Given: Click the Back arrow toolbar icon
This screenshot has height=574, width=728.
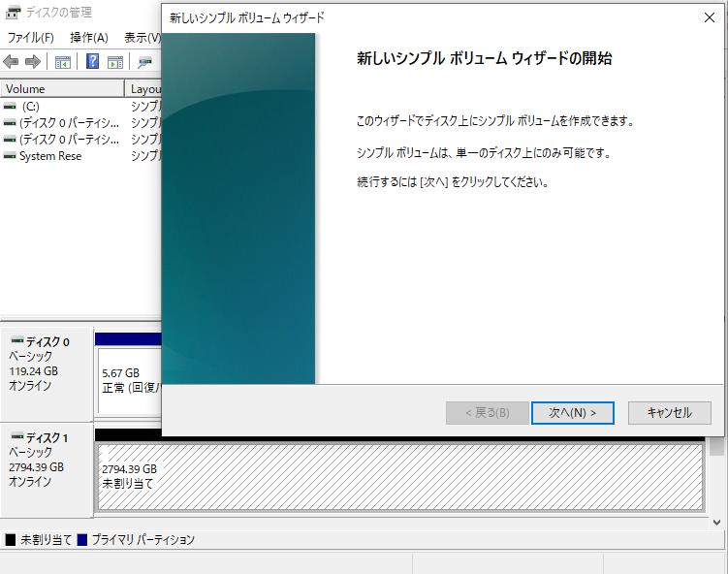Looking at the screenshot, I should [x=12, y=62].
